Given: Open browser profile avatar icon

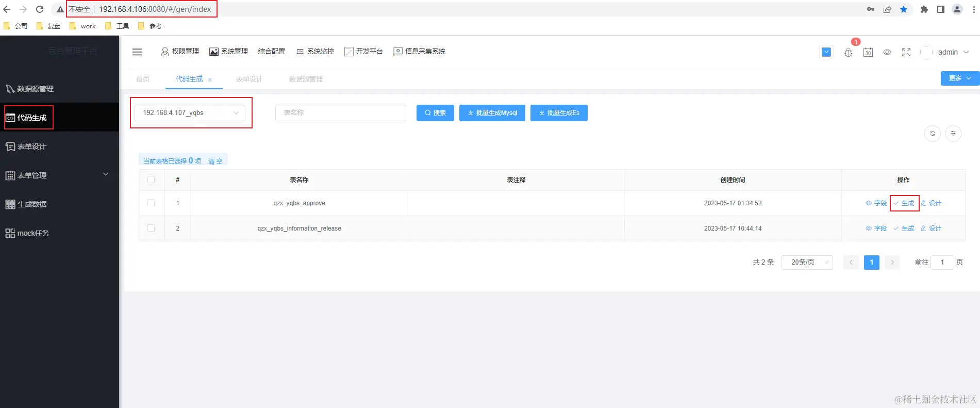Looking at the screenshot, I should (957, 9).
